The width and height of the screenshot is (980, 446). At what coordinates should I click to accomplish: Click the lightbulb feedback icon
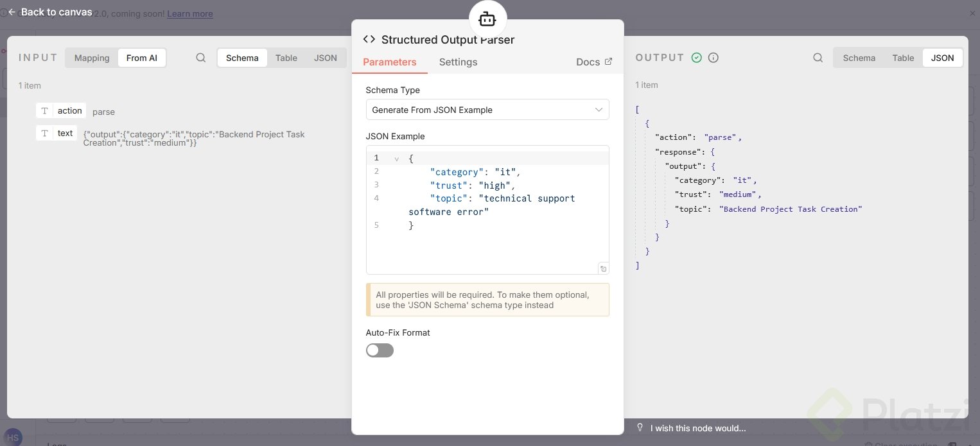pyautogui.click(x=640, y=427)
